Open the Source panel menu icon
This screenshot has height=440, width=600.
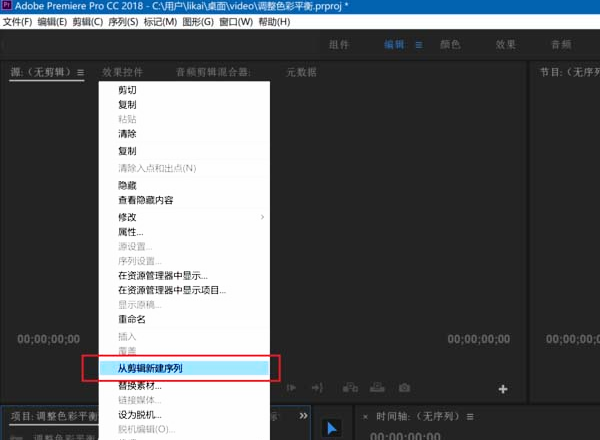tap(80, 72)
